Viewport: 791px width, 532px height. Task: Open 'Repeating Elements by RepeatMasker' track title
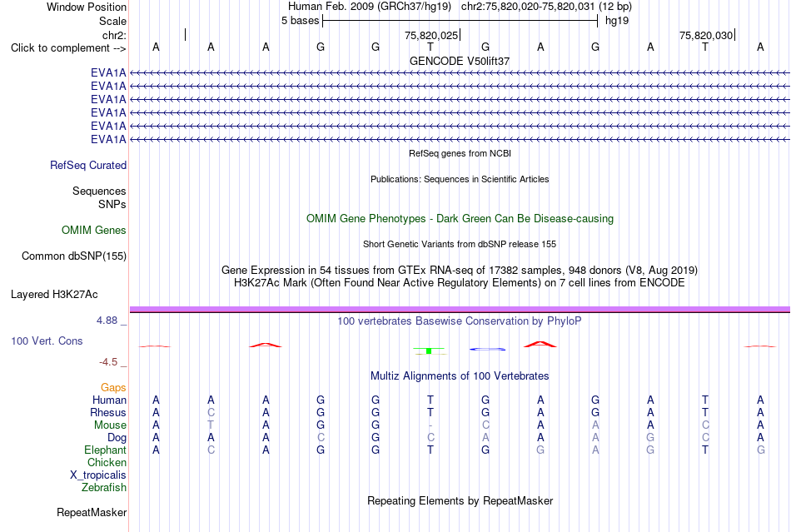[x=460, y=501]
